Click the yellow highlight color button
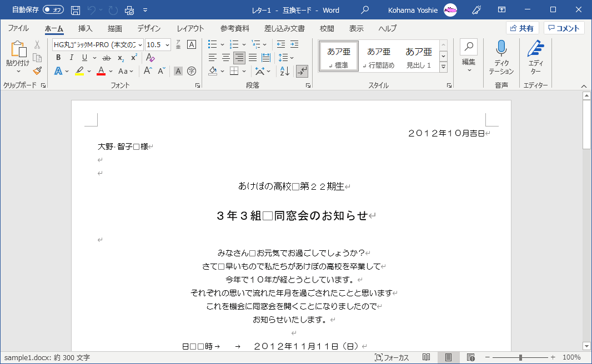The image size is (592, 364). 79,71
